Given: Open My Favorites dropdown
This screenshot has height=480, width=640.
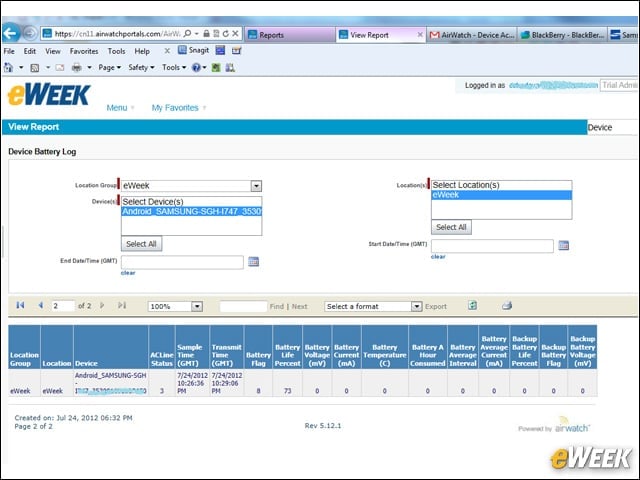Looking at the screenshot, I should point(178,108).
